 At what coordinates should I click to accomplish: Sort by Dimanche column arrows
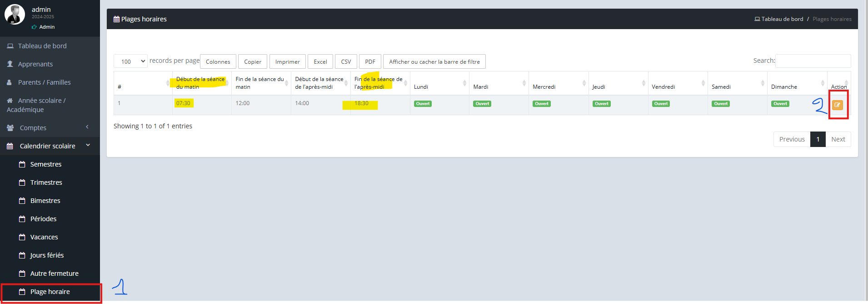point(823,83)
